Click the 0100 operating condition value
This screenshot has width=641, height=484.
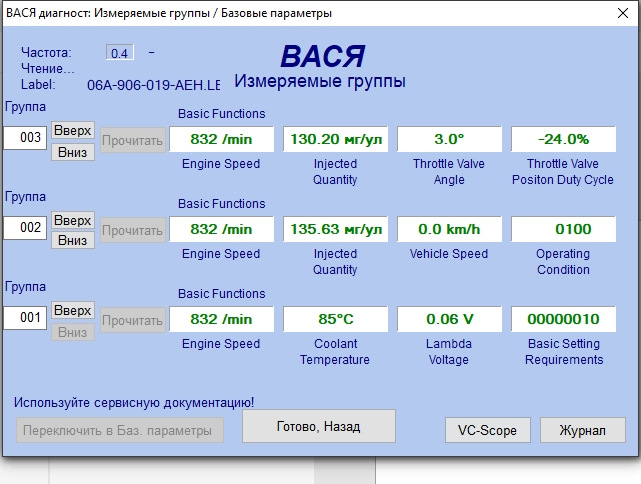[x=563, y=229]
